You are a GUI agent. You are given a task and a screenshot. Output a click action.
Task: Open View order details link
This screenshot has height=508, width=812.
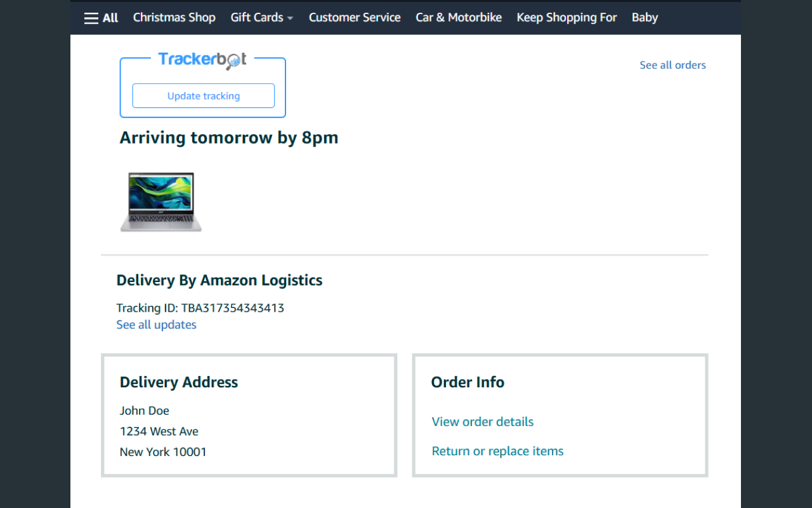[482, 422]
